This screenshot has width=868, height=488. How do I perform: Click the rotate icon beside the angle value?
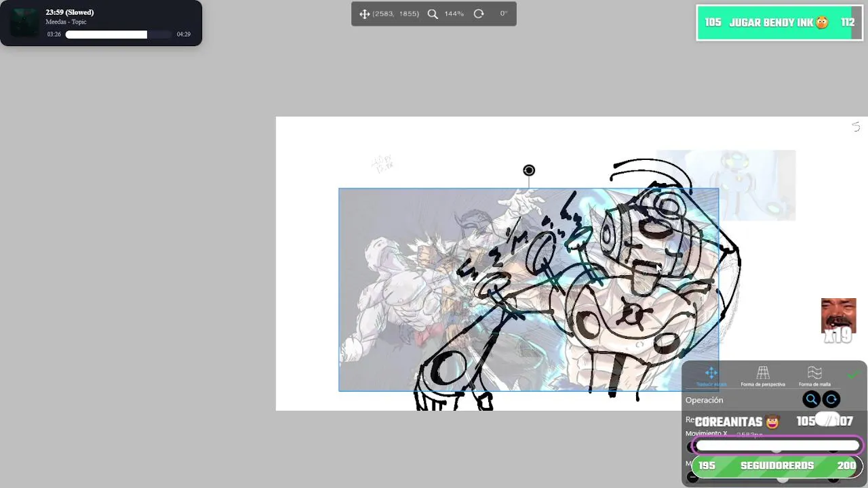479,14
